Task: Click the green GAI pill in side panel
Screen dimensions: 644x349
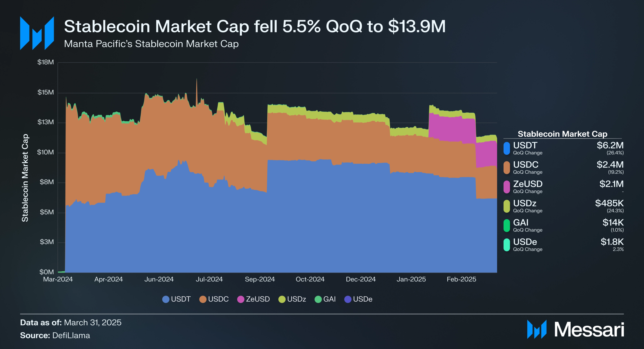Action: click(507, 226)
